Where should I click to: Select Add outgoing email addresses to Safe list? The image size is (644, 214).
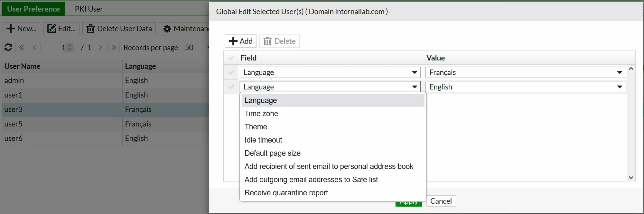click(x=333, y=180)
